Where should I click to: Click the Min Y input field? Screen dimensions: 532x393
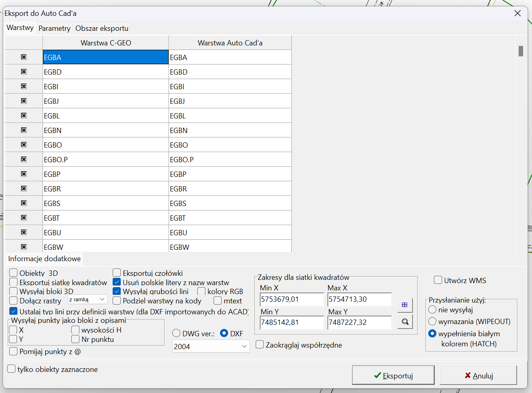click(292, 323)
